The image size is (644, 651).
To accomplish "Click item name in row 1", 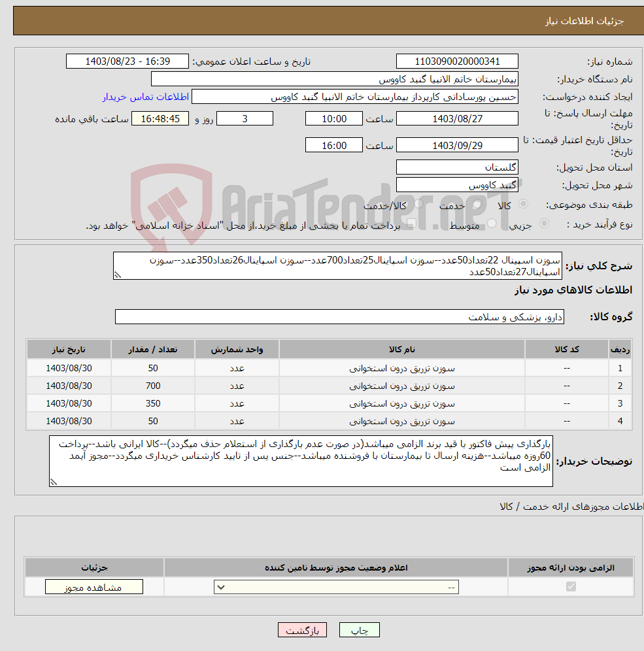I will (x=402, y=368).
